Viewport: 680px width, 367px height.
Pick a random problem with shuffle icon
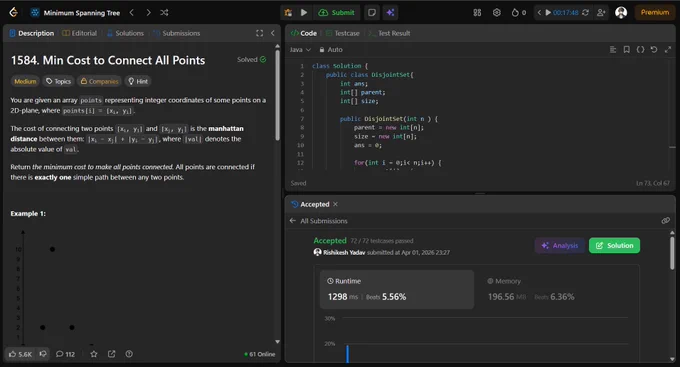click(164, 13)
